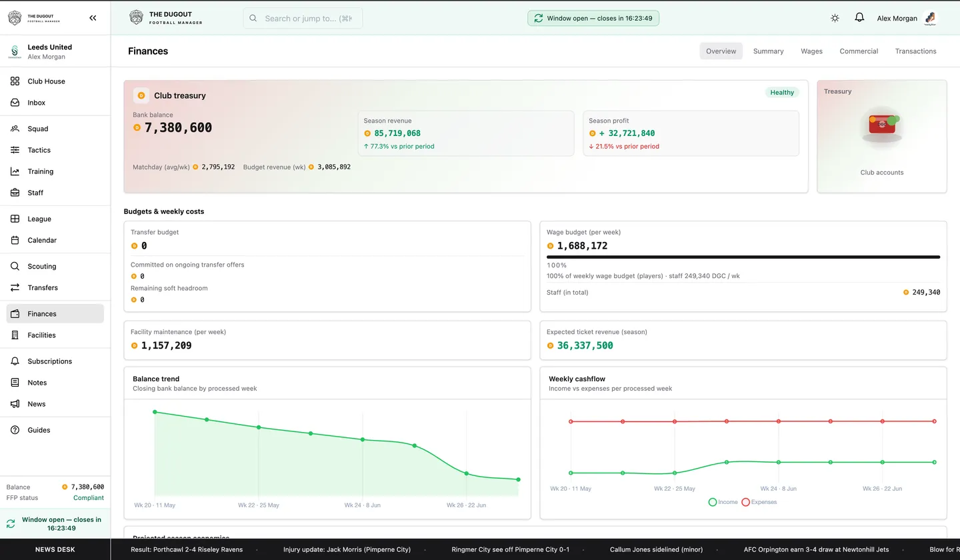Switch to Wages tab

[811, 51]
